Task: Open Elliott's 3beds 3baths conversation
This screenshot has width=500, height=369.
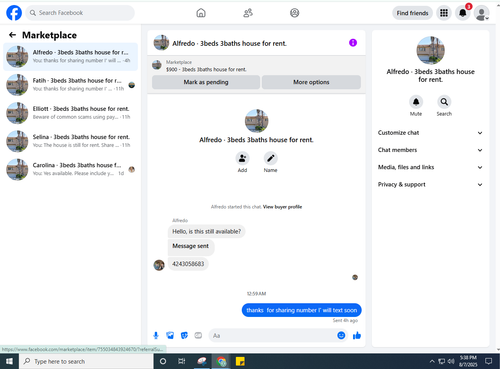Action: click(x=70, y=113)
